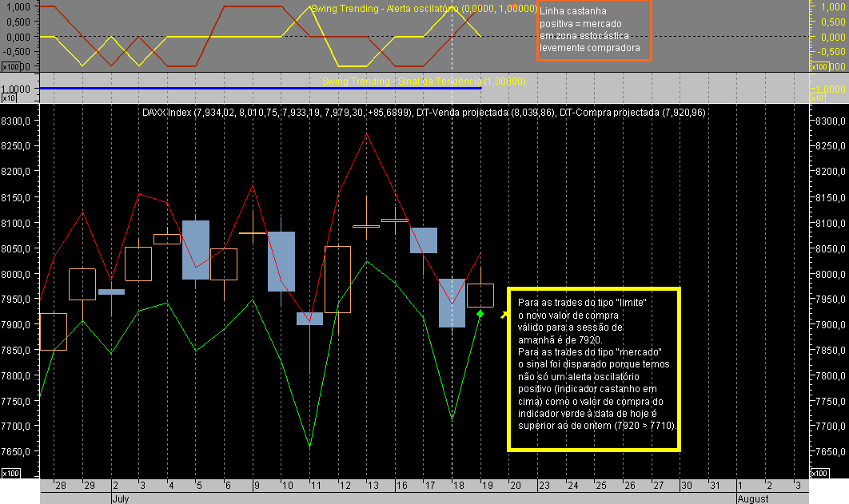Click the 'July' label on the date axis
Screen dimensions: 849x504
121,497
